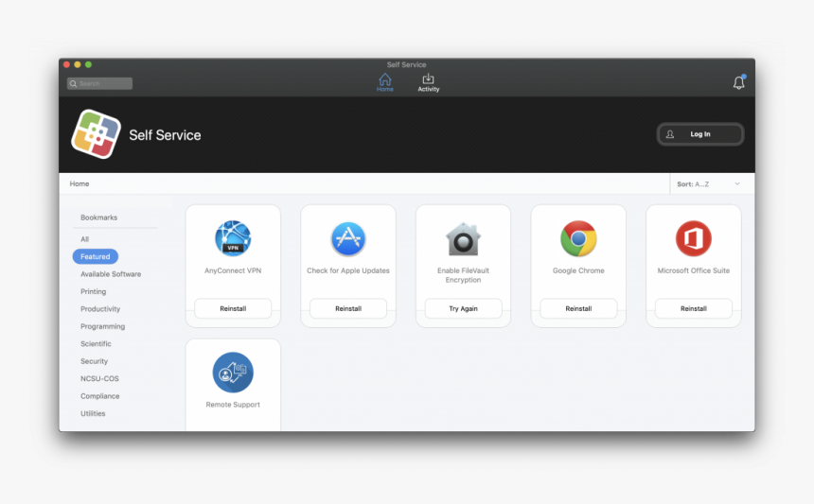The image size is (814, 504).
Task: Select the NCSU-COS category
Action: coord(99,378)
